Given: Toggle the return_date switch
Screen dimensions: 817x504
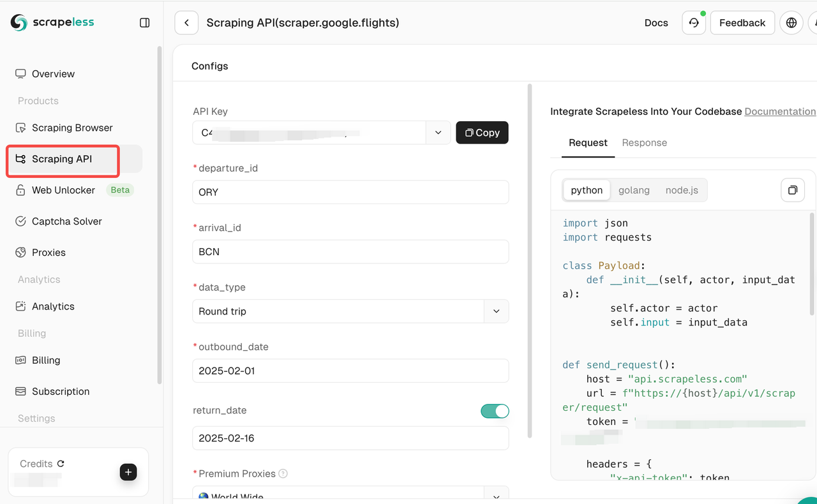Looking at the screenshot, I should point(495,411).
